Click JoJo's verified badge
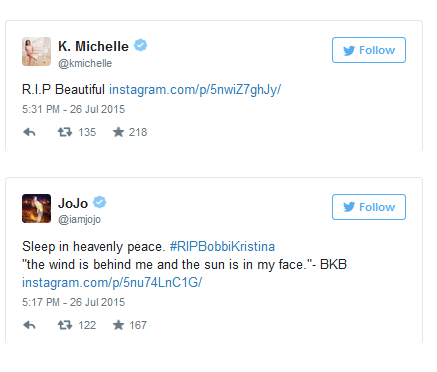437x372 pixels. click(100, 202)
